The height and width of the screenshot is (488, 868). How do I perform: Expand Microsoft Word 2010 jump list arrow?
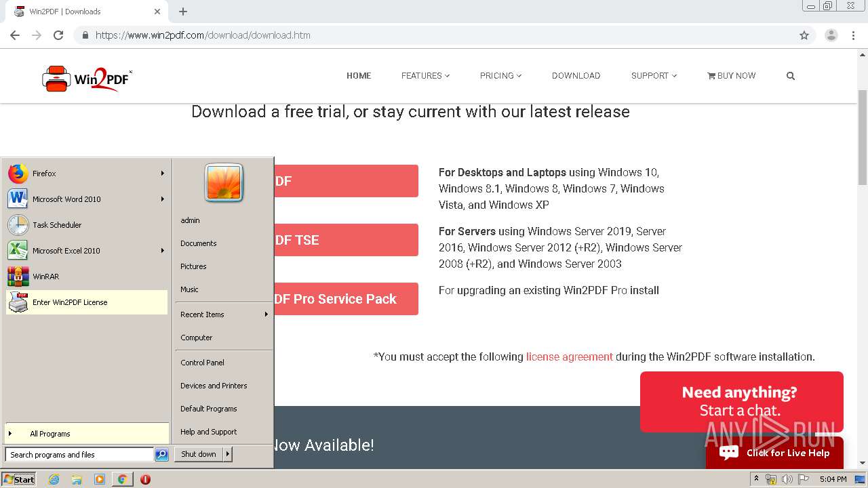162,199
